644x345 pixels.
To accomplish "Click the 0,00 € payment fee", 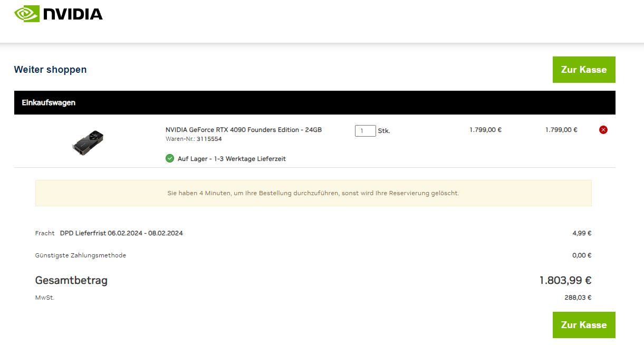I will pyautogui.click(x=582, y=255).
